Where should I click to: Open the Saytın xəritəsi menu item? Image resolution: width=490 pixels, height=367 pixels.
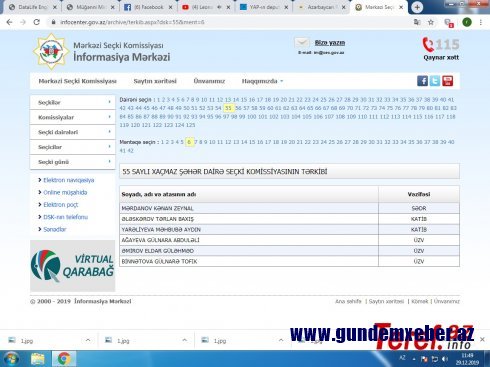pyautogui.click(x=155, y=81)
